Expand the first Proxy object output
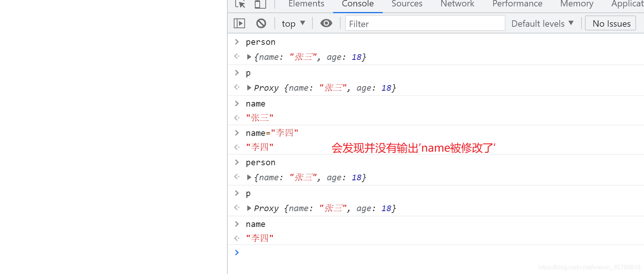This screenshot has width=644, height=274. [x=249, y=88]
